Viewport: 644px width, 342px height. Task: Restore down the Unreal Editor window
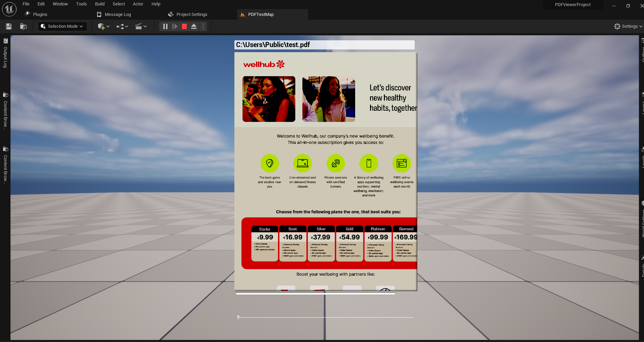click(x=628, y=6)
